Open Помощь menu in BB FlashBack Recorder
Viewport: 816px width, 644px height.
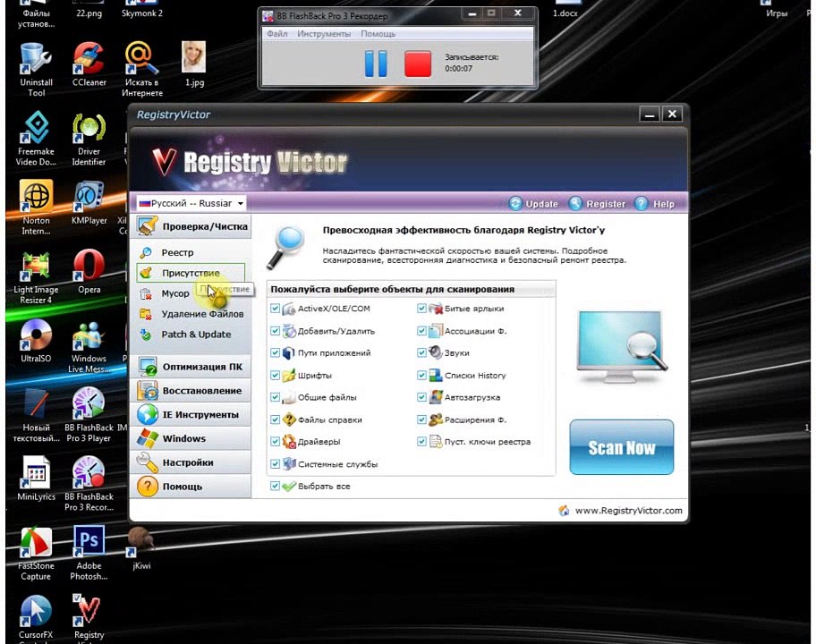378,34
